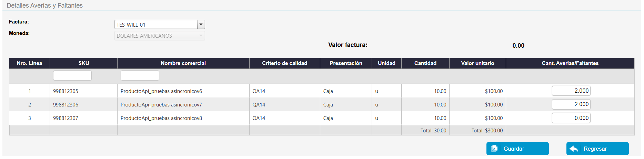Click the Criterio de calidad header
Viewport: 644px width, 159px height.
click(284, 63)
